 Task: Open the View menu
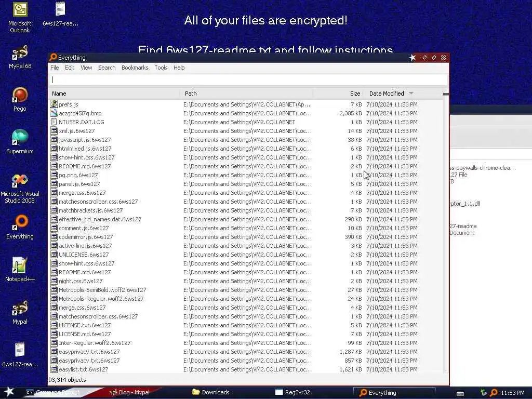86,68
